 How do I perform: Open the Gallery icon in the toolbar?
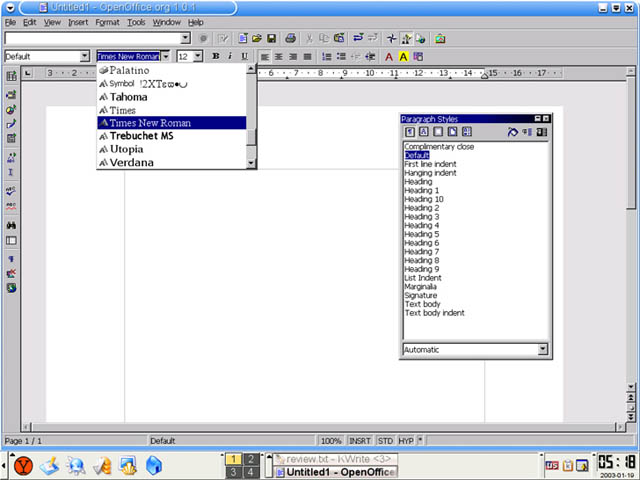440,39
